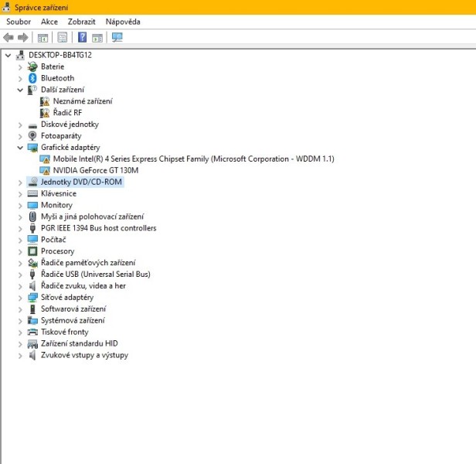The image size is (476, 464).
Task: Open the Akce menu
Action: click(49, 22)
